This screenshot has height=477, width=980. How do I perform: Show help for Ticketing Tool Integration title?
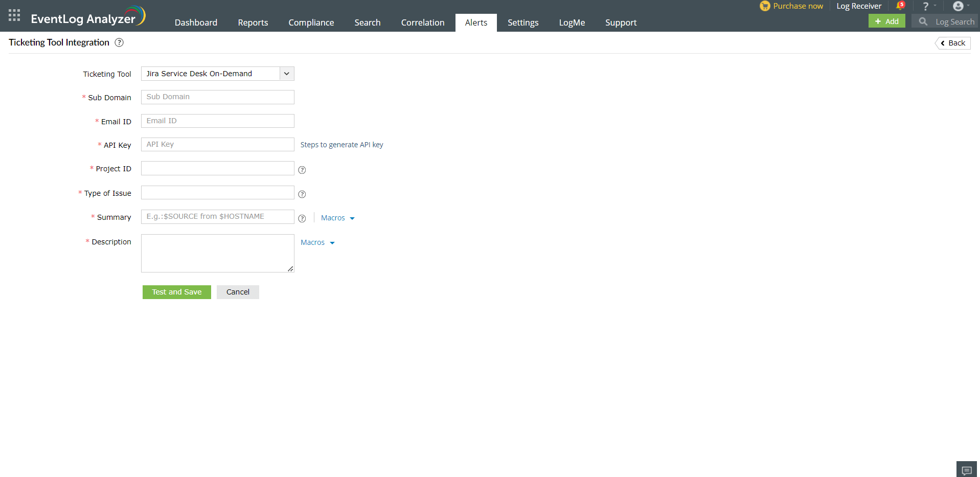click(x=119, y=42)
